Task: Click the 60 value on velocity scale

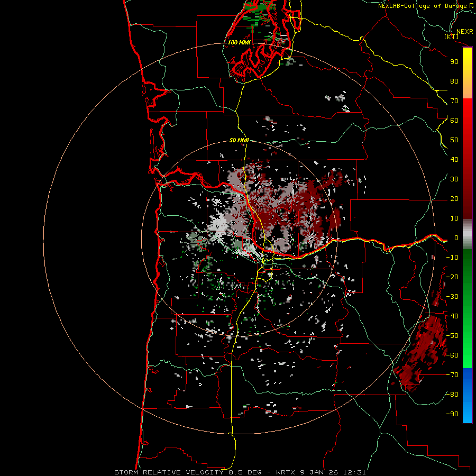Action: click(454, 121)
